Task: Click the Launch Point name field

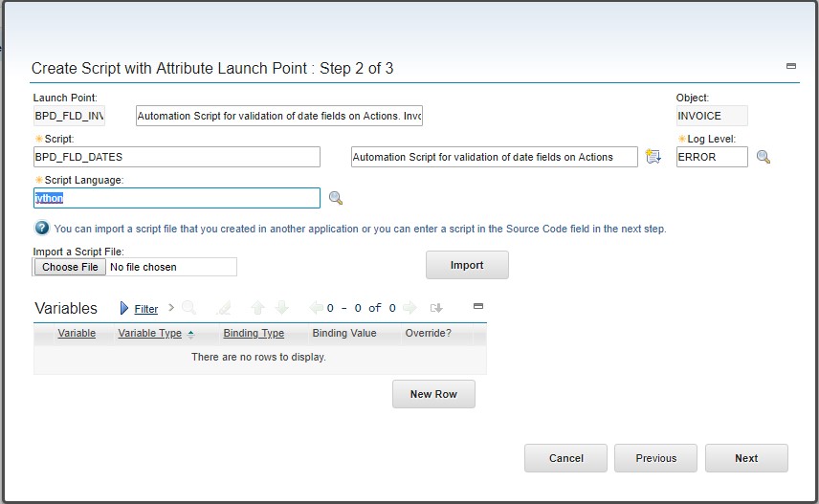Action: click(x=69, y=116)
